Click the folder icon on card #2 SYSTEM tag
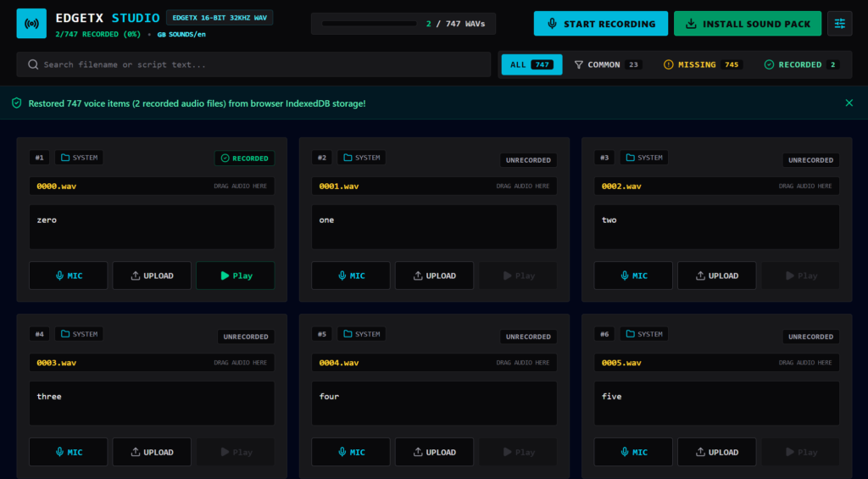 pyautogui.click(x=348, y=158)
